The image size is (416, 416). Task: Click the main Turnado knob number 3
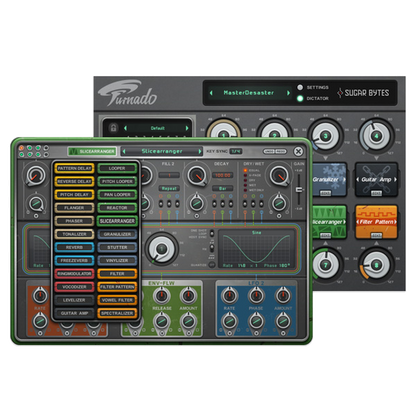pyautogui.click(x=325, y=136)
